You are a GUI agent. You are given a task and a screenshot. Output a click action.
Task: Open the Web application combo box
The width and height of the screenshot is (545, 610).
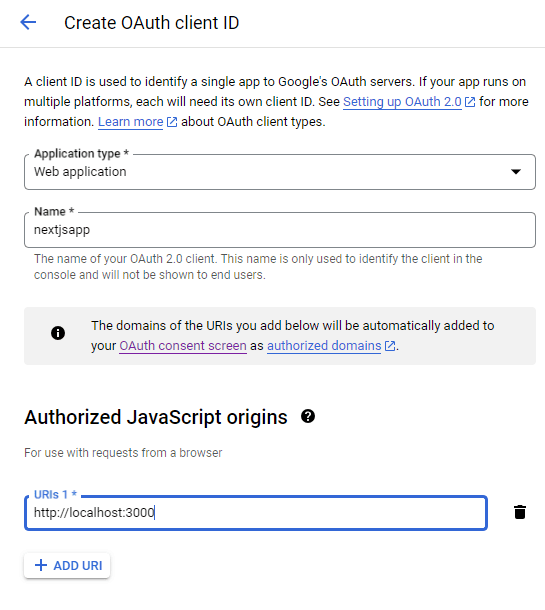280,172
